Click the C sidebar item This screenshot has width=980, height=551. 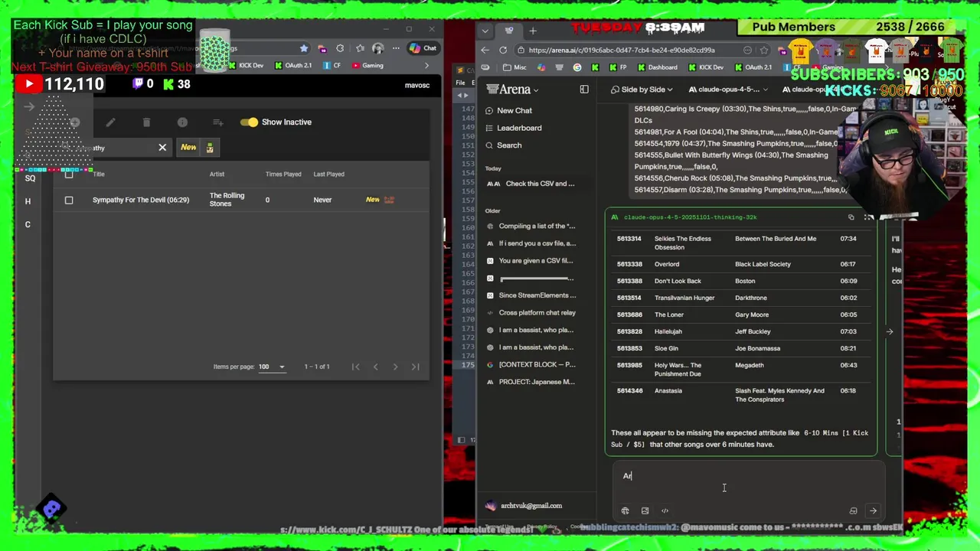point(28,224)
